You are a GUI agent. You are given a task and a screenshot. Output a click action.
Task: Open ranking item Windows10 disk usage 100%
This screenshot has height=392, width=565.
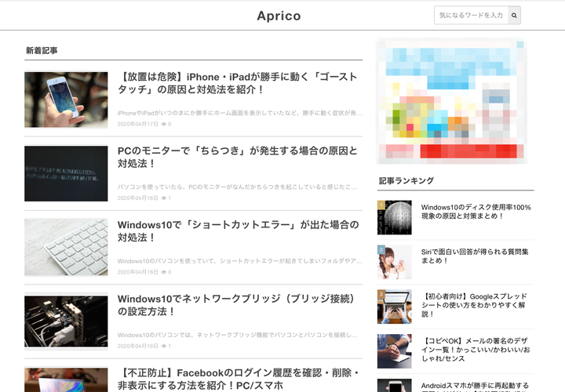476,212
